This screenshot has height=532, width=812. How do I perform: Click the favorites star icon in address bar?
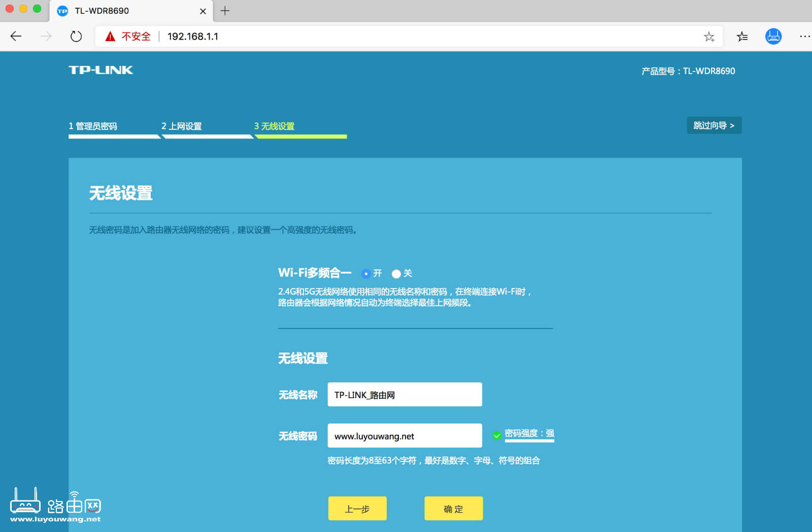[709, 36]
